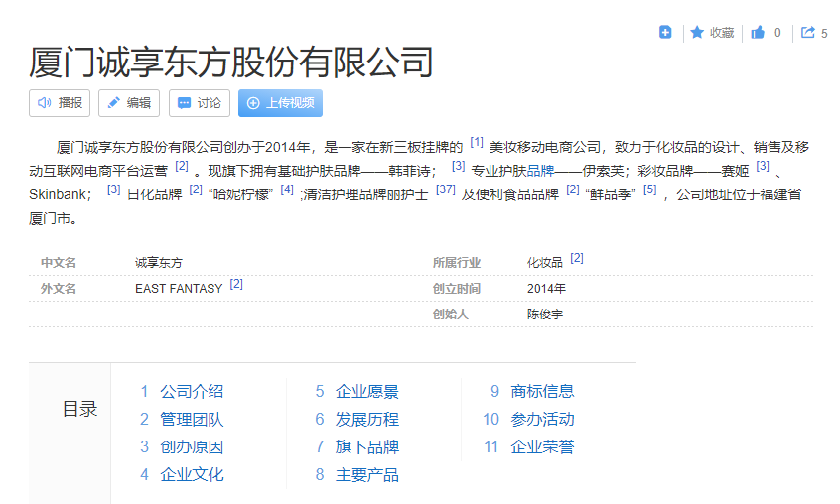Open reference [2] after 日化品牌
Viewport: 840px width, 504px height.
[x=196, y=189]
